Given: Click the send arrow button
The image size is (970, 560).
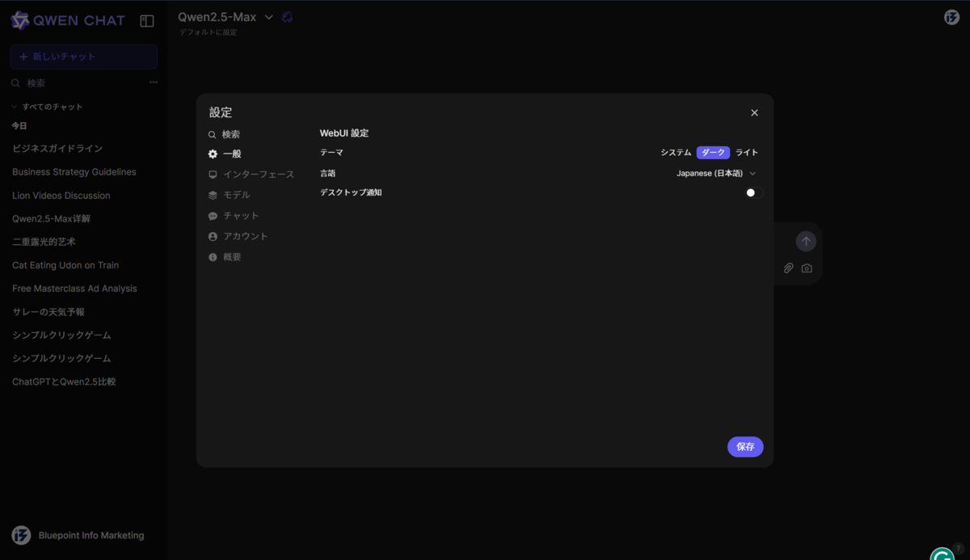Looking at the screenshot, I should (x=806, y=241).
